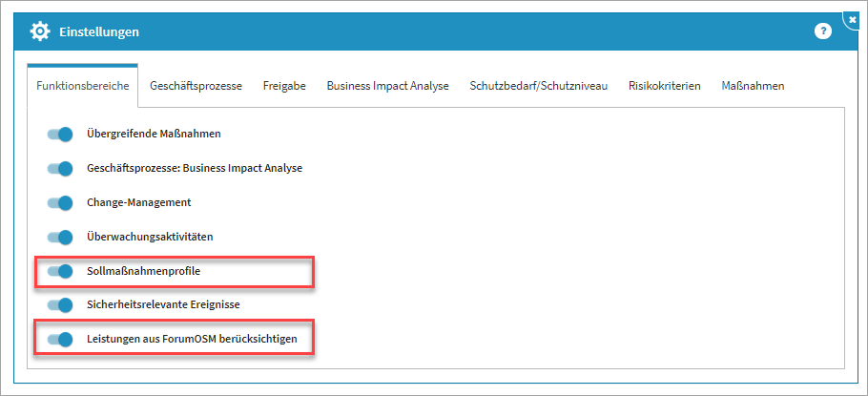
Task: Click the Change-Management label text
Action: click(x=138, y=203)
